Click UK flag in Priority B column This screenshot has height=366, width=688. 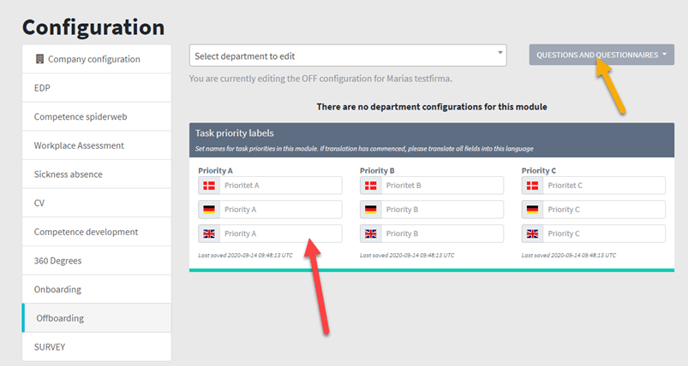tap(371, 234)
